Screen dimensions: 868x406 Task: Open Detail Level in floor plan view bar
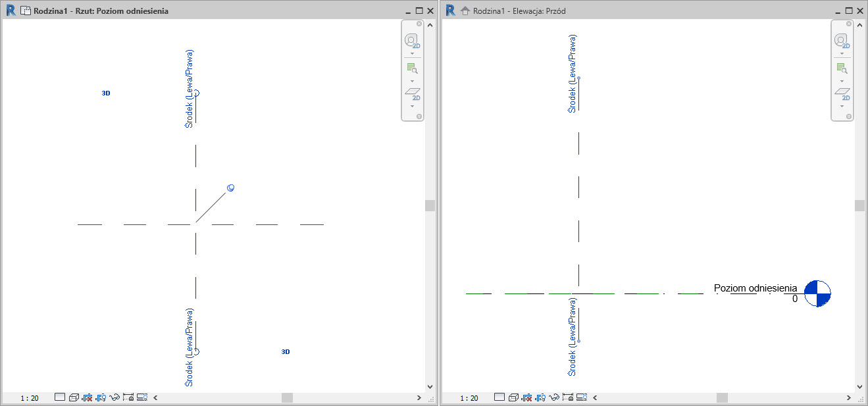(x=60, y=397)
